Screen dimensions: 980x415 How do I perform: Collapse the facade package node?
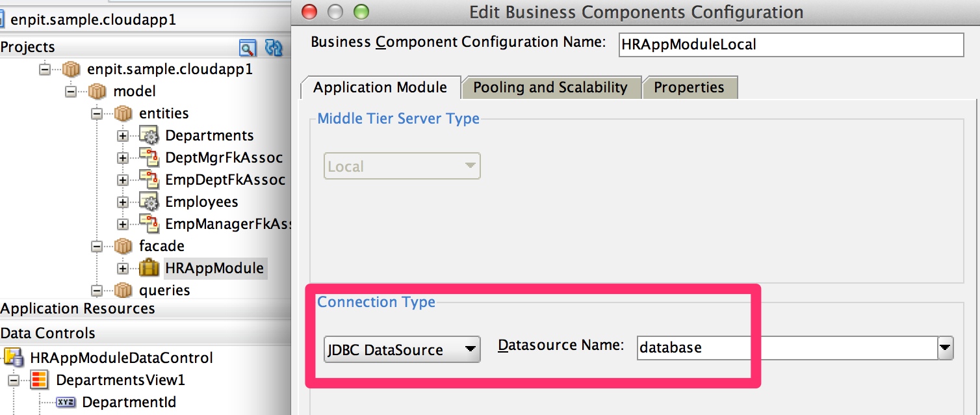pos(96,246)
